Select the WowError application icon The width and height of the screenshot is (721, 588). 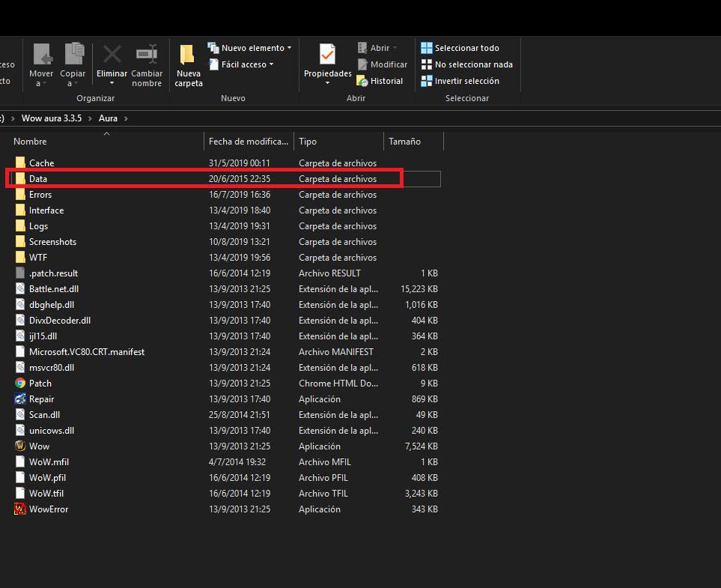pyautogui.click(x=20, y=509)
